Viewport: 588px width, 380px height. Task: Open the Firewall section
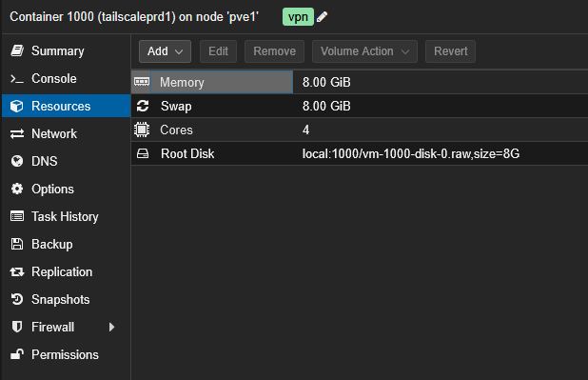point(67,327)
